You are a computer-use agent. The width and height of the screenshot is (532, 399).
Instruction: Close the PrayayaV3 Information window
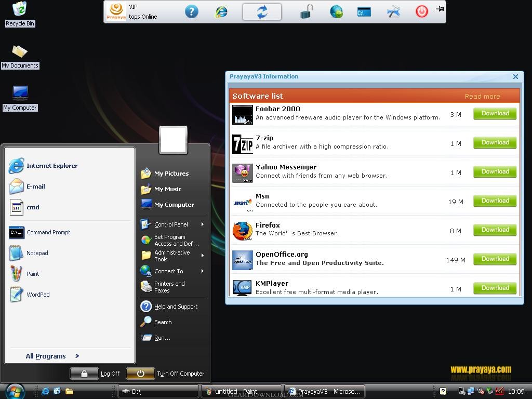[515, 77]
